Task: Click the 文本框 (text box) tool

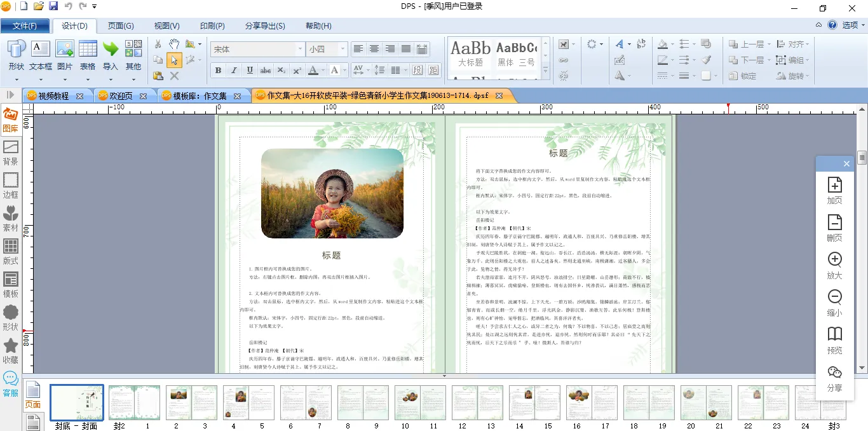Action: (x=40, y=55)
